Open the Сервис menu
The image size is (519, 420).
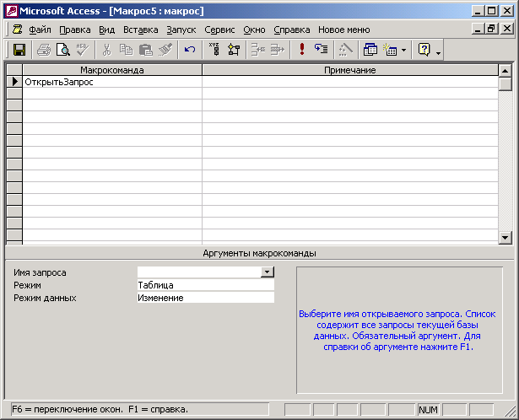tap(219, 30)
